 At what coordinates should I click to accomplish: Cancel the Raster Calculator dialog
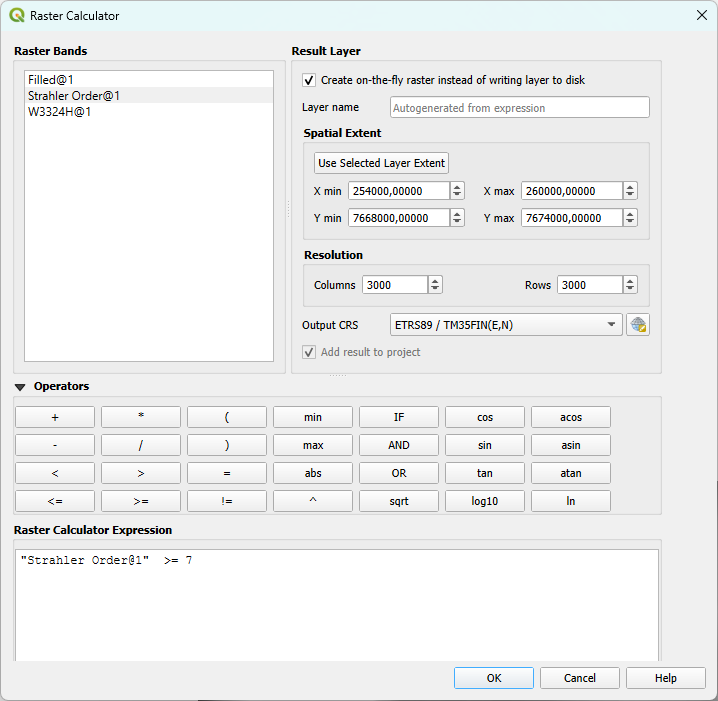579,678
